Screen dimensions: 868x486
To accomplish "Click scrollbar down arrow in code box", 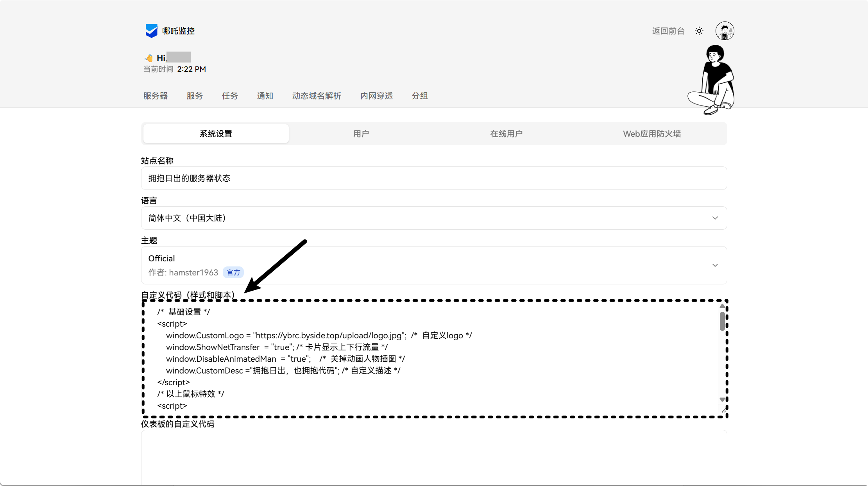I will pyautogui.click(x=722, y=399).
